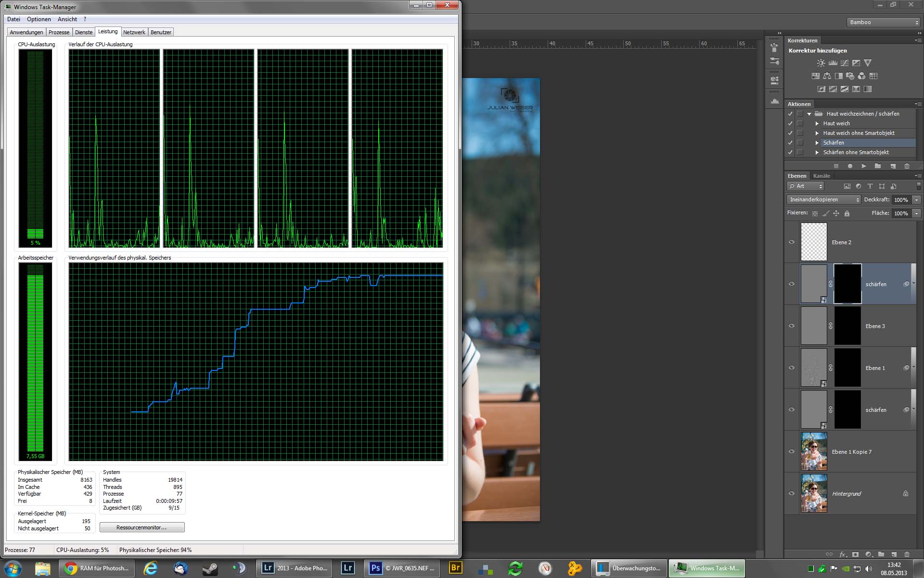Screen dimensions: 924x578
Task: Add a Color Balance adjustment
Action: pos(827,76)
